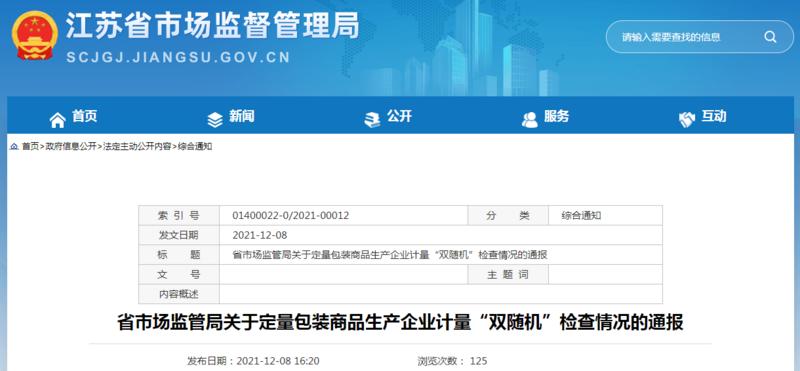Go to 首页 in the breadcrumb

click(30, 147)
